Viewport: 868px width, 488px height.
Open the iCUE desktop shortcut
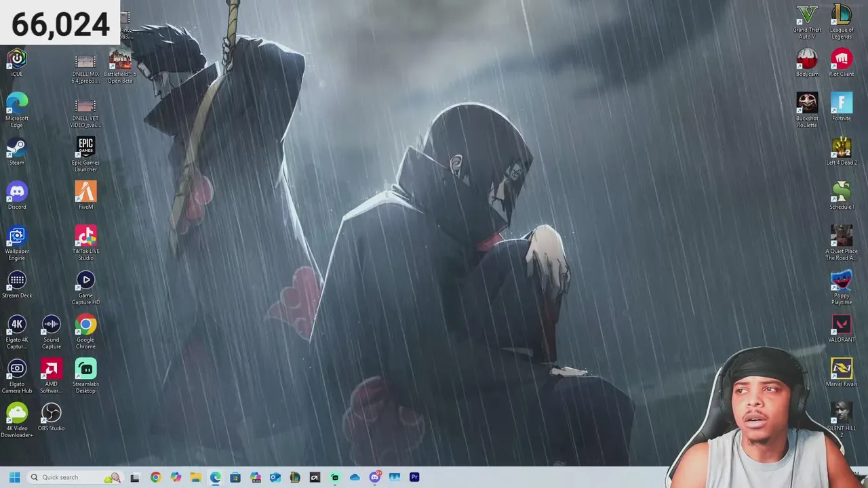click(x=17, y=62)
